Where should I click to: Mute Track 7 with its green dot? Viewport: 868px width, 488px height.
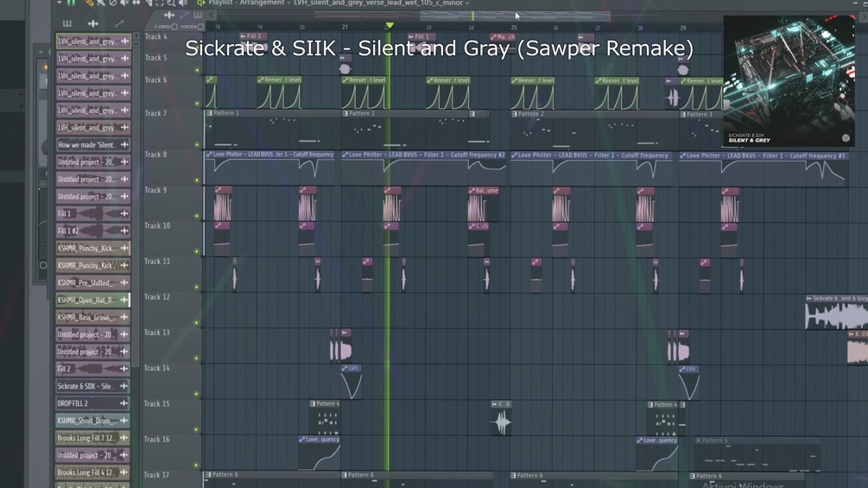[197, 144]
